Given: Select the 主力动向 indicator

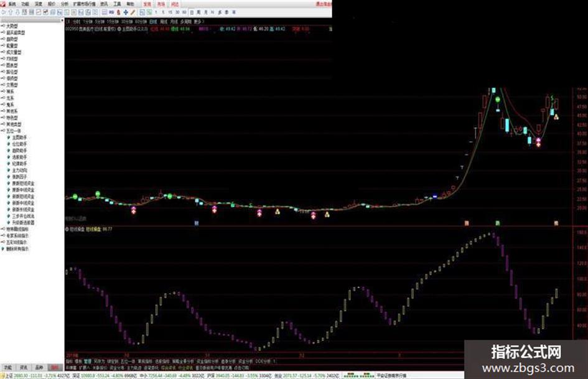Looking at the screenshot, I should click(19, 170).
